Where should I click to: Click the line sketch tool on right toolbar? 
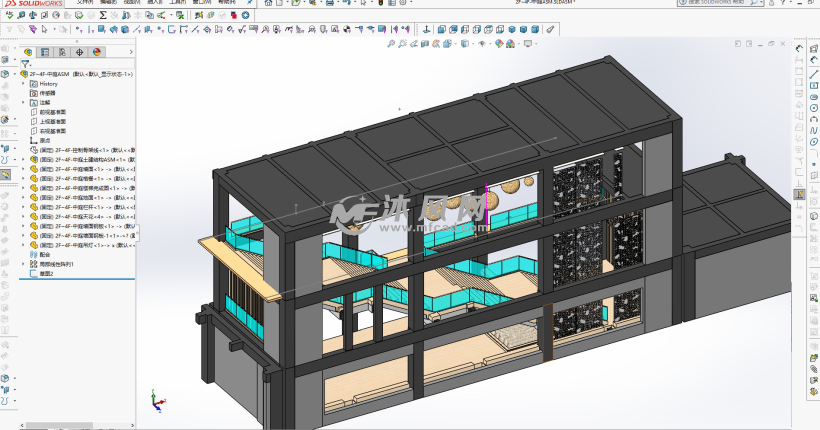click(814, 74)
